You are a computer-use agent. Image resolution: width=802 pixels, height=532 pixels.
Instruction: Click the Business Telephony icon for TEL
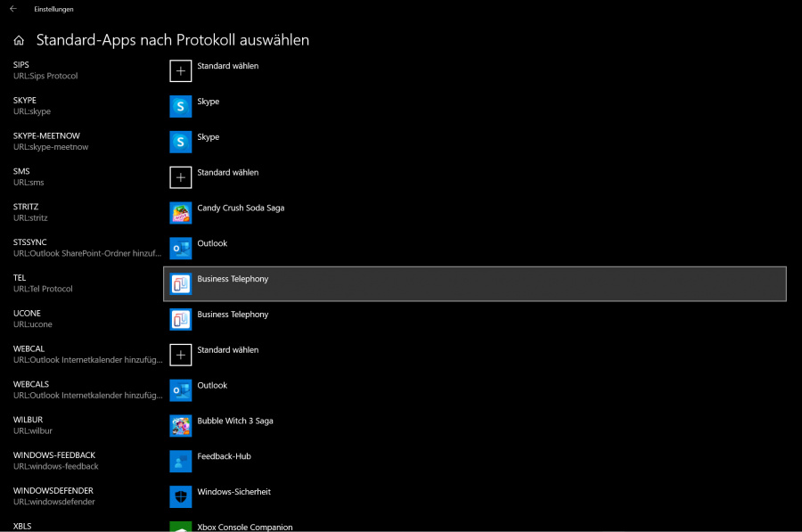181,284
